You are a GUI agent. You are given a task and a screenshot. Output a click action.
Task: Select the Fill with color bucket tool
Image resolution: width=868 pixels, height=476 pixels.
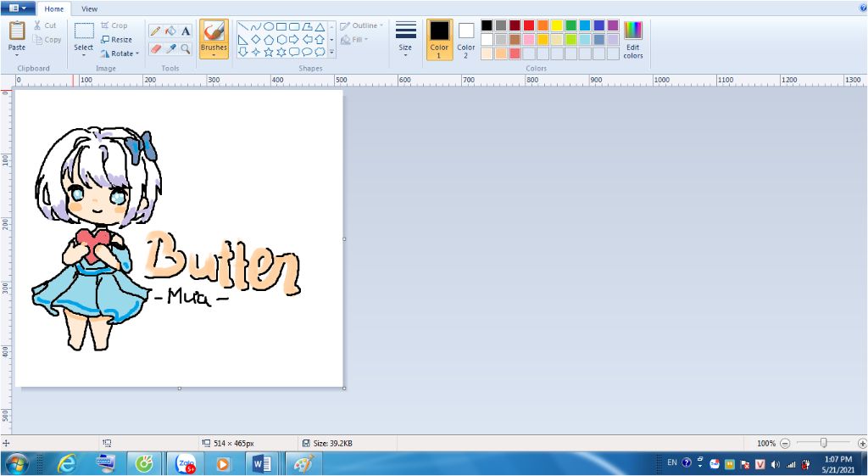pyautogui.click(x=170, y=31)
